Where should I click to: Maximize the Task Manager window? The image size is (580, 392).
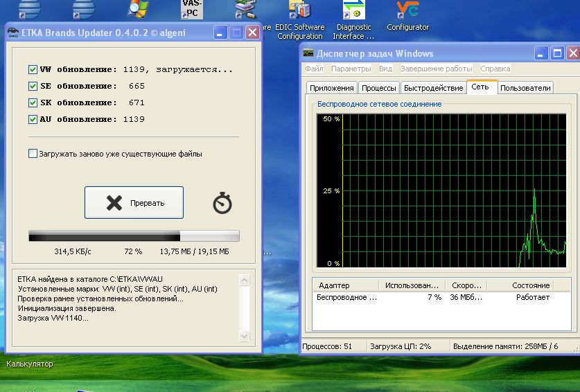[x=557, y=53]
